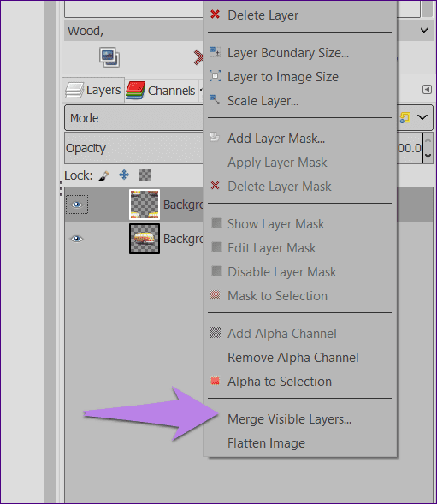Image resolution: width=437 pixels, height=504 pixels.
Task: Click the Add Layer Mask icon
Action: coord(215,137)
